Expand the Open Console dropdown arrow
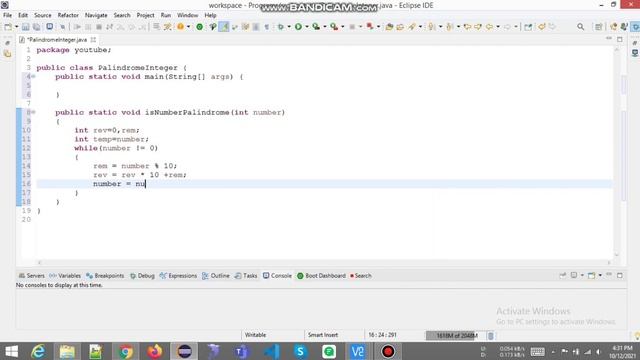 point(600,276)
